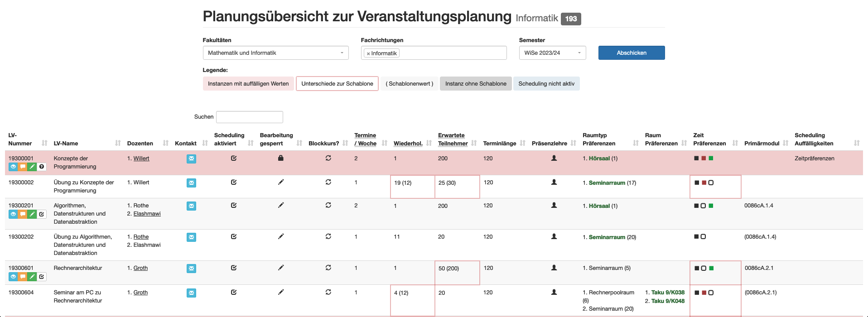This screenshot has width=868, height=317.
Task: Remove the Informatik tag from Fachrichtungen
Action: pyautogui.click(x=368, y=53)
